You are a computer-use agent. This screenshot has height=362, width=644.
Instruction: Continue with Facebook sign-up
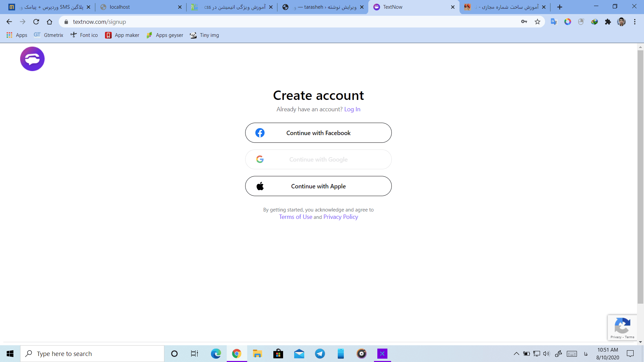pos(318,133)
